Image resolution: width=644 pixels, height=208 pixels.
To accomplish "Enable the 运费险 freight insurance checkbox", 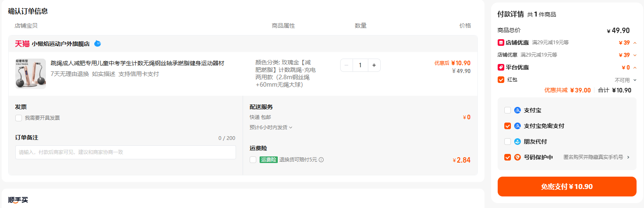I will [253, 160].
